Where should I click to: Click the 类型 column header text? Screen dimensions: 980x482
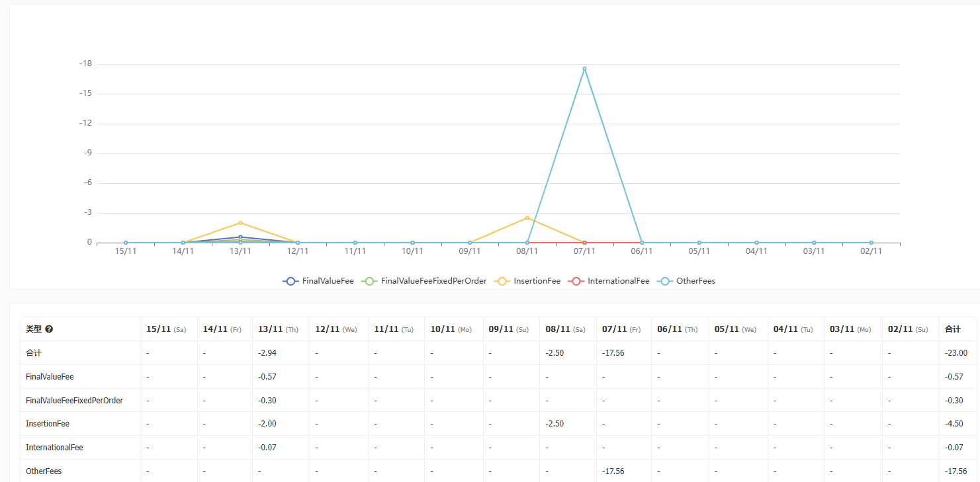point(34,329)
